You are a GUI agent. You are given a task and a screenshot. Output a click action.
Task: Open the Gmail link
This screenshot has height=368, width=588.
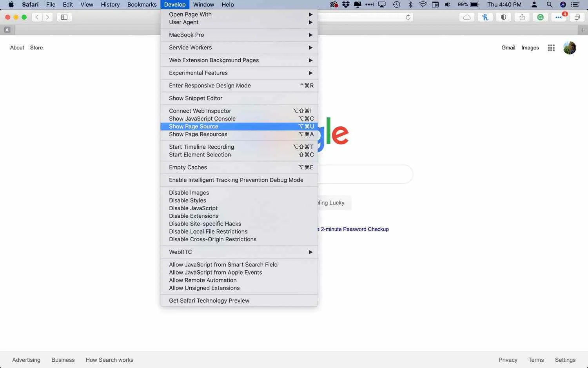pos(508,48)
